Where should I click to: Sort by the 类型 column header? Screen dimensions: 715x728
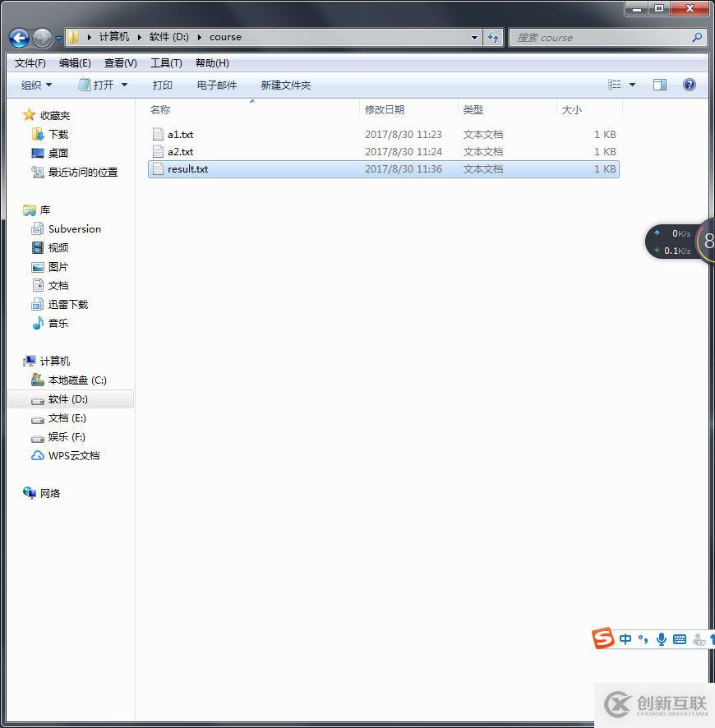[473, 110]
